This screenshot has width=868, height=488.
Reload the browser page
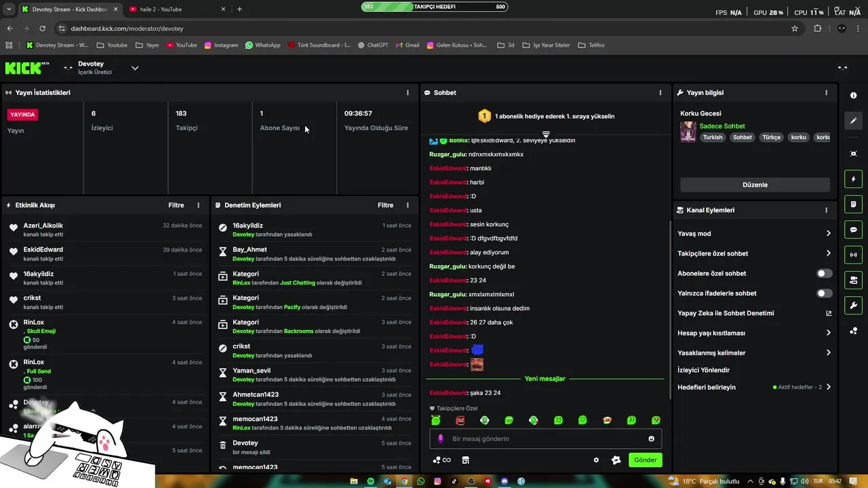click(x=42, y=28)
